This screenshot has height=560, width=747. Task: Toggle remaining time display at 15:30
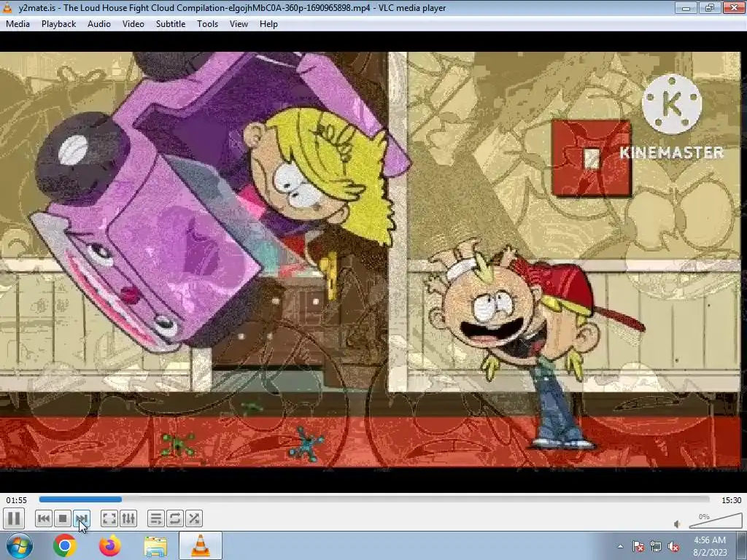click(731, 500)
